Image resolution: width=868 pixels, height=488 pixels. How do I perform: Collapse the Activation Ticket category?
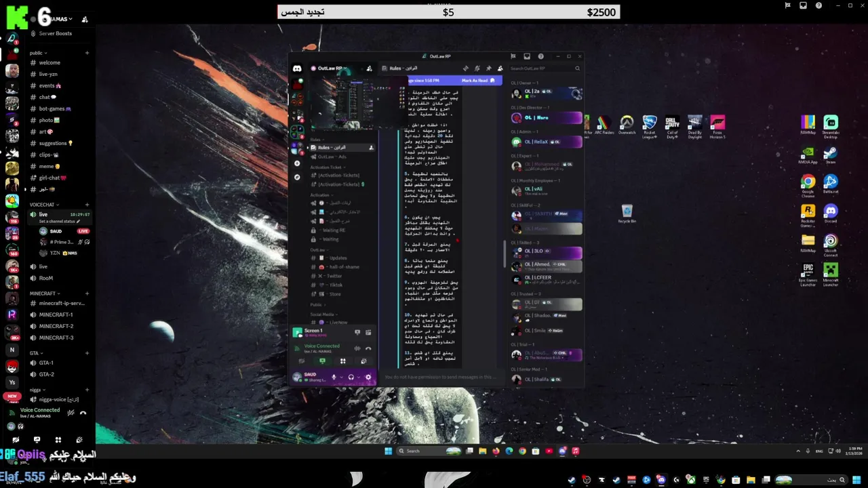coord(327,167)
